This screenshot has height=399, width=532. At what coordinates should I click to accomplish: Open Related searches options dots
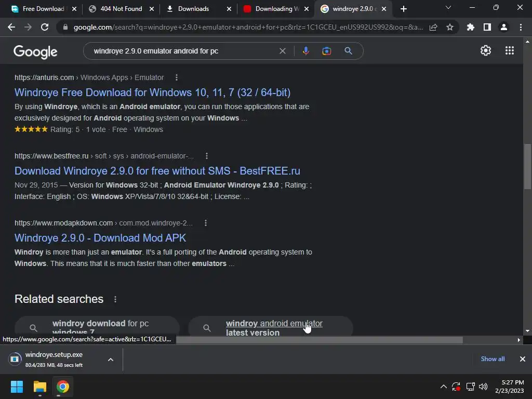(115, 299)
